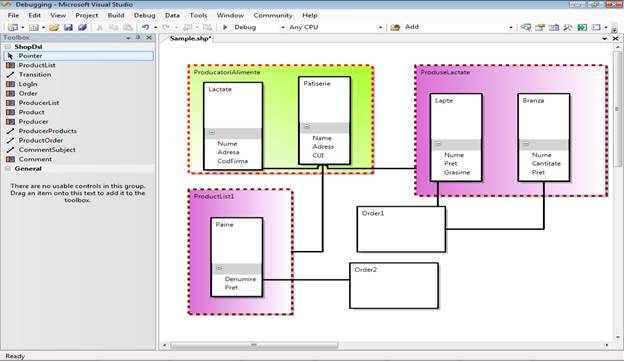Collapse the Paine shape compartment

tap(219, 268)
